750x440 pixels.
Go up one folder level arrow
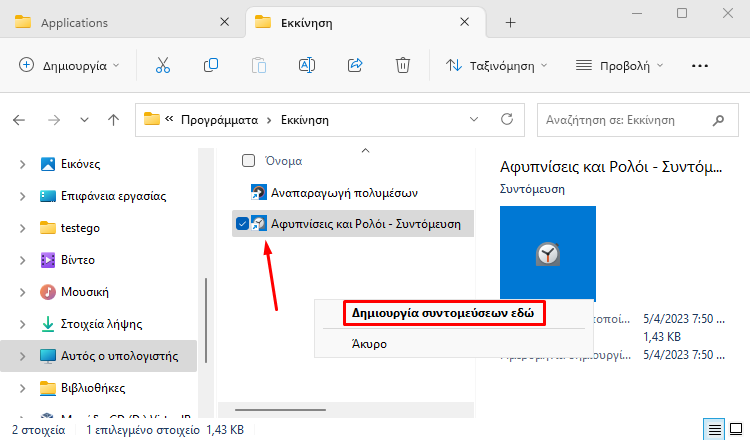113,120
